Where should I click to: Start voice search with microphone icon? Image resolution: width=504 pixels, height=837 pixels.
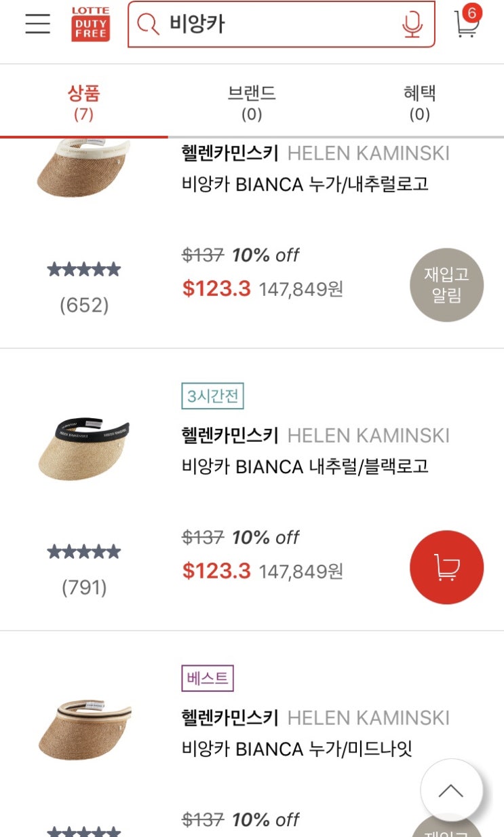(412, 24)
